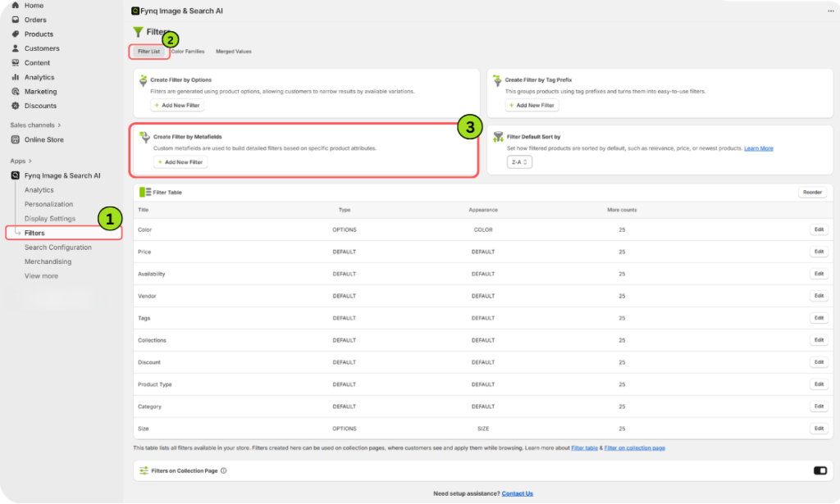Click the Fynq app icon in the sidebar
The image size is (840, 504).
(15, 175)
